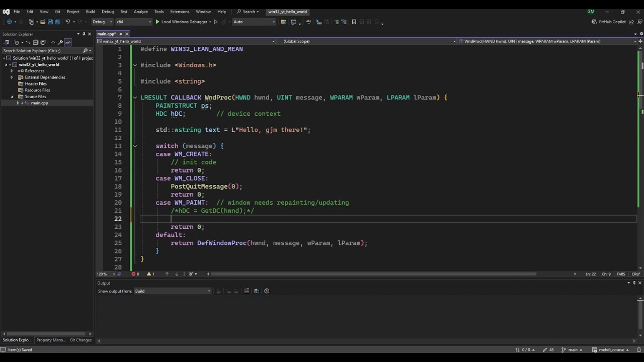Click the red error count indicator
This screenshot has height=362, width=644.
[x=135, y=274]
